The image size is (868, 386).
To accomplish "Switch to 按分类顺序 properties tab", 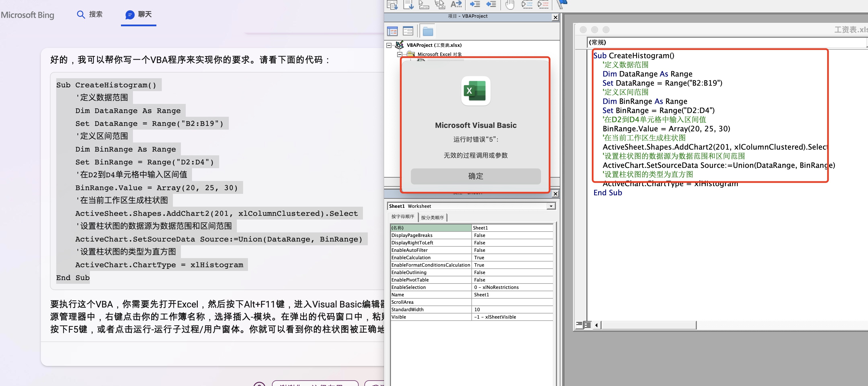I will pos(432,218).
